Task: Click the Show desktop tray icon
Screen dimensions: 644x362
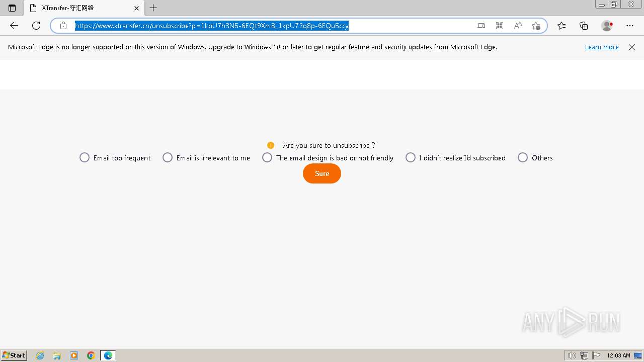Action: pyautogui.click(x=638, y=355)
